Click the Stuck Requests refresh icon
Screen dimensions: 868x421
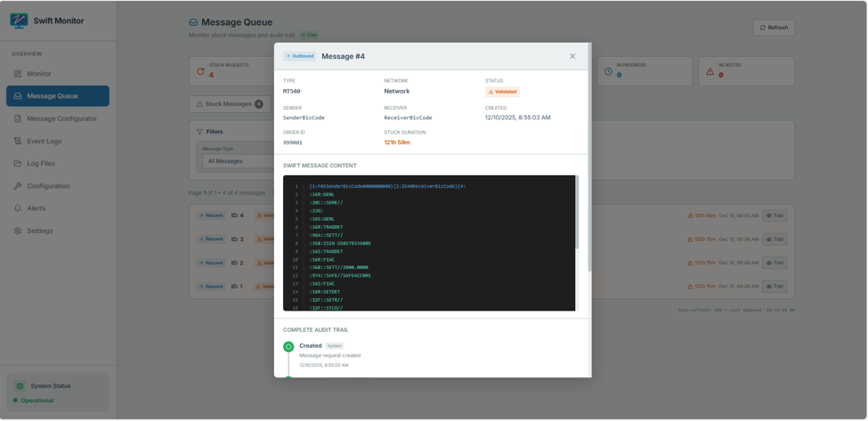[x=200, y=71]
